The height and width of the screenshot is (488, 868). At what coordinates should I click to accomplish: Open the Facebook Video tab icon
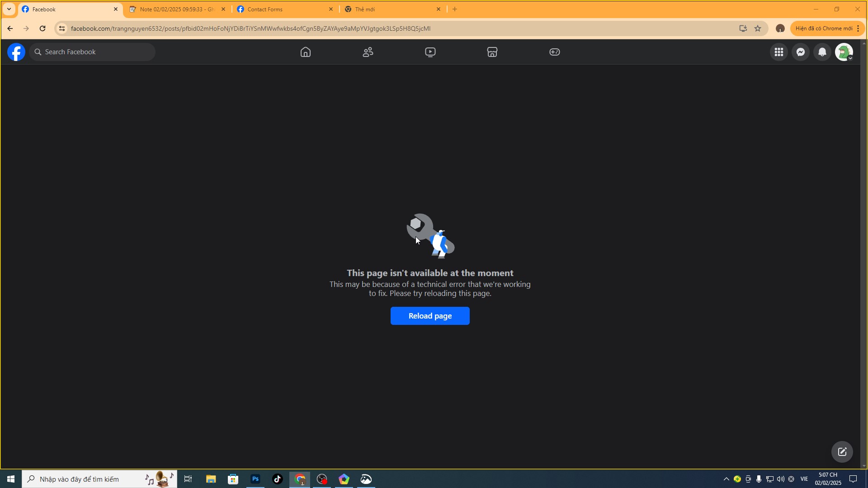click(x=430, y=52)
